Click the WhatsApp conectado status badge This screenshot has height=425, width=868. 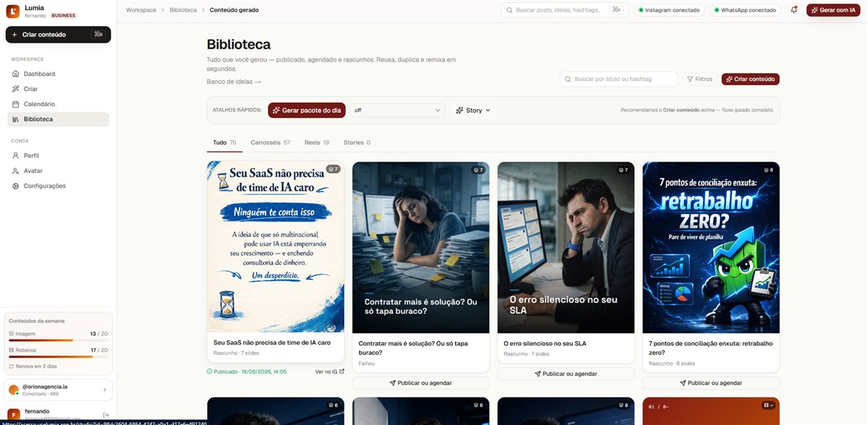tap(745, 10)
